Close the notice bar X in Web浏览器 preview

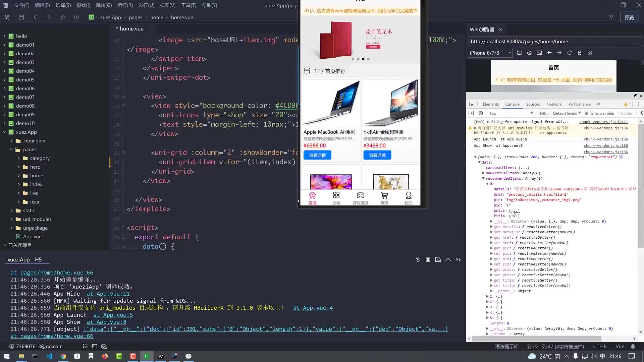coord(497,80)
